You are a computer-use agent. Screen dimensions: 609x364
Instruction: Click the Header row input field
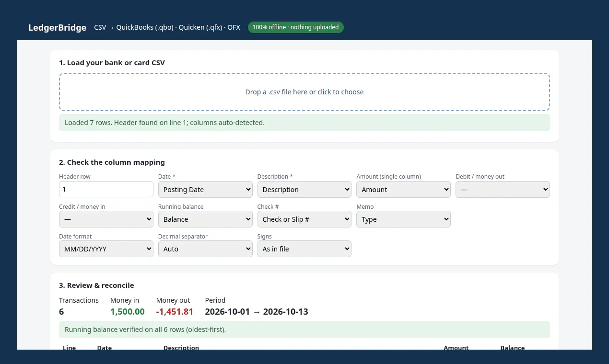[x=106, y=189]
